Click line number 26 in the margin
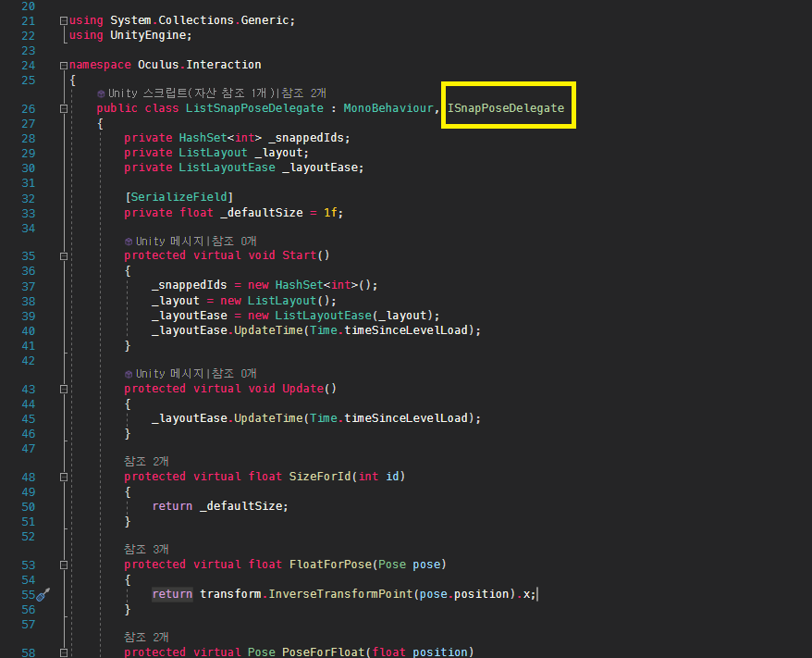 (29, 109)
